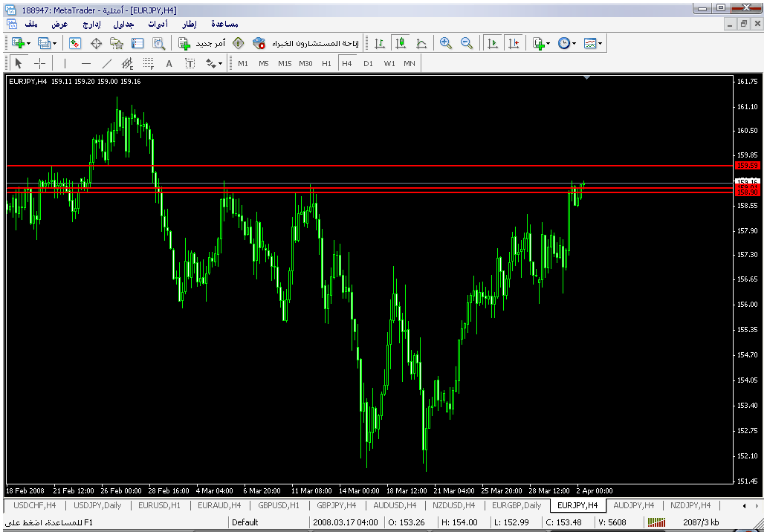Switch to the EURUSD,H1 chart tab
This screenshot has width=767, height=532.
coord(159,505)
